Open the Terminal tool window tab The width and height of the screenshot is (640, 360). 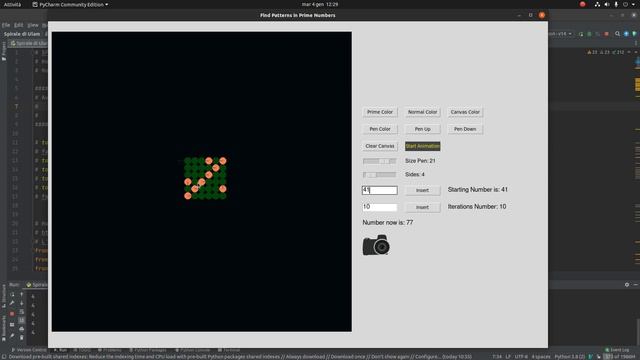point(229,350)
